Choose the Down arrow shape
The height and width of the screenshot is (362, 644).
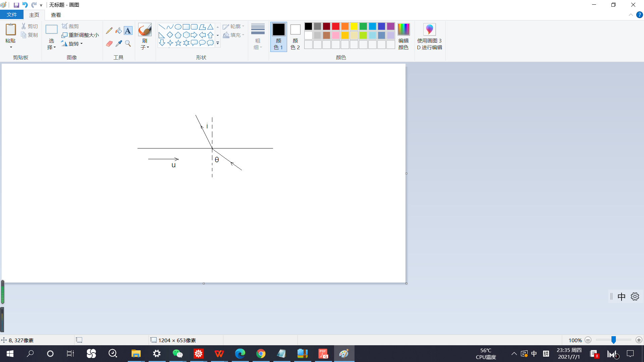click(x=162, y=43)
